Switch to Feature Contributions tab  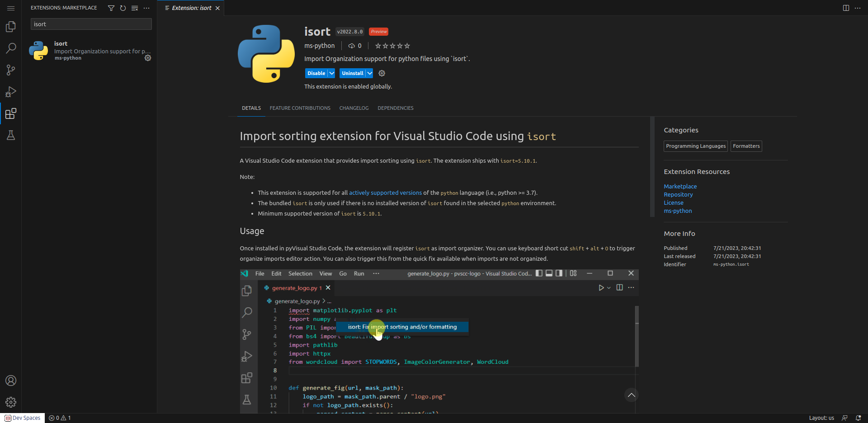pyautogui.click(x=300, y=108)
